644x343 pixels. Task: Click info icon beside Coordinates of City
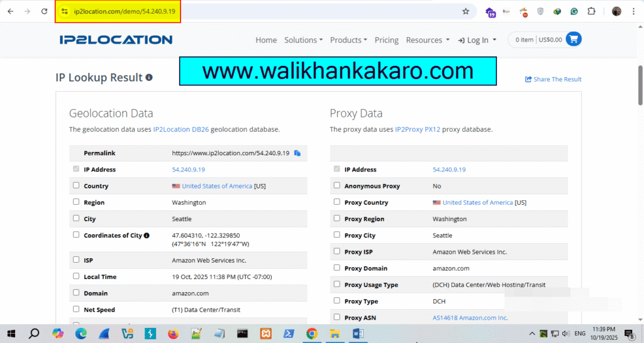pyautogui.click(x=147, y=236)
